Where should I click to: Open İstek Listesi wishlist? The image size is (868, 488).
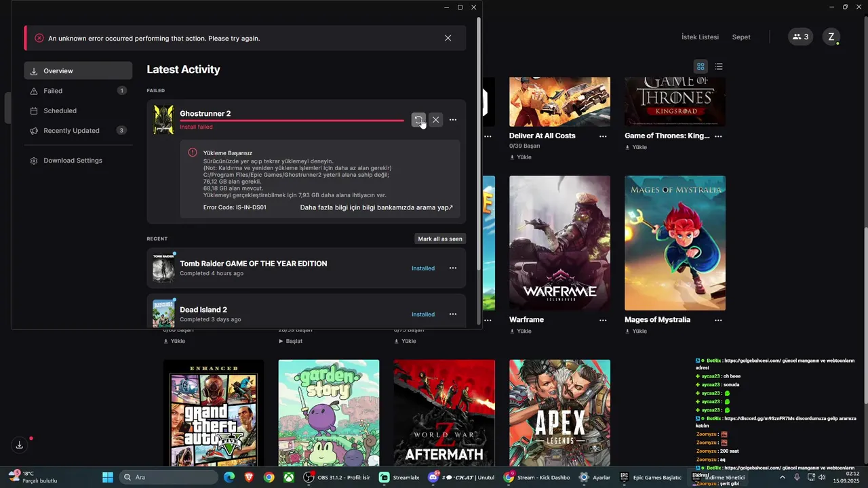pos(700,37)
